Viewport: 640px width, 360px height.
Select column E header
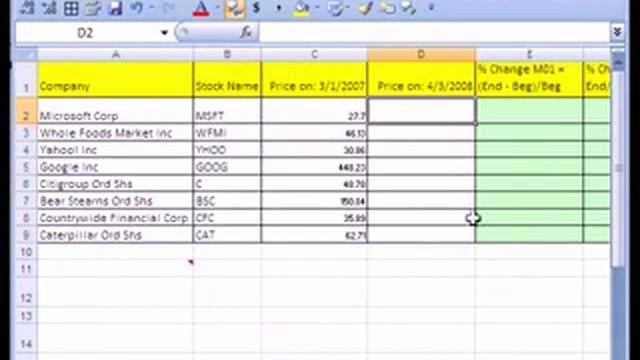[x=529, y=54]
